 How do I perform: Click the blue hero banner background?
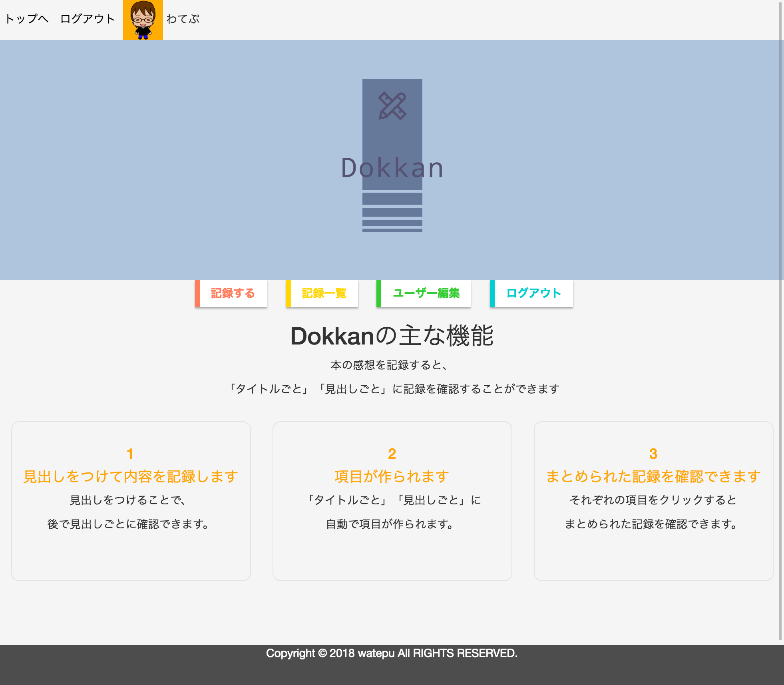(160, 160)
